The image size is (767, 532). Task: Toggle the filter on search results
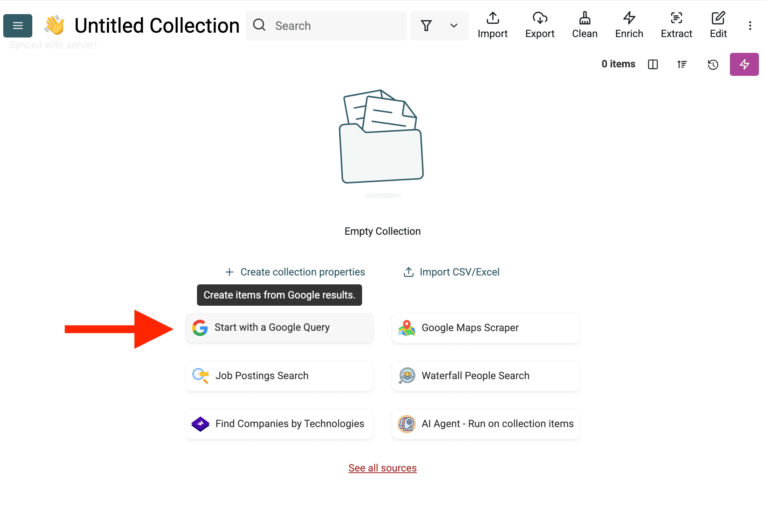pyautogui.click(x=426, y=25)
